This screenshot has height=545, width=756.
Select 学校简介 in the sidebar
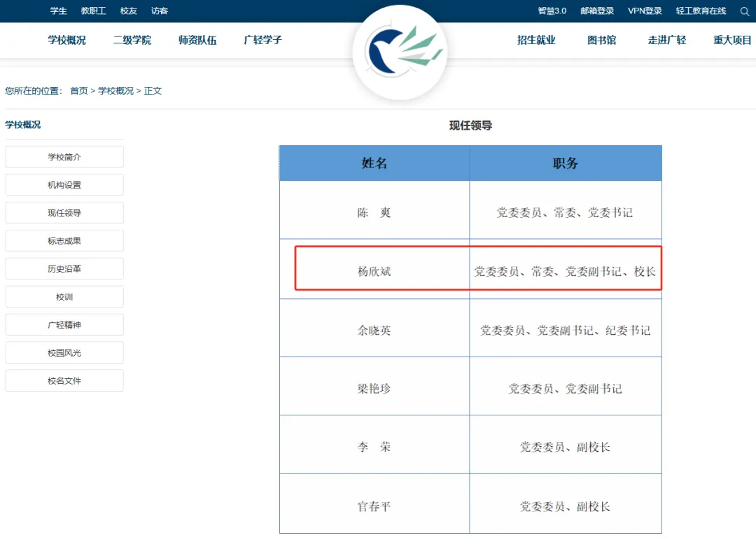click(64, 157)
